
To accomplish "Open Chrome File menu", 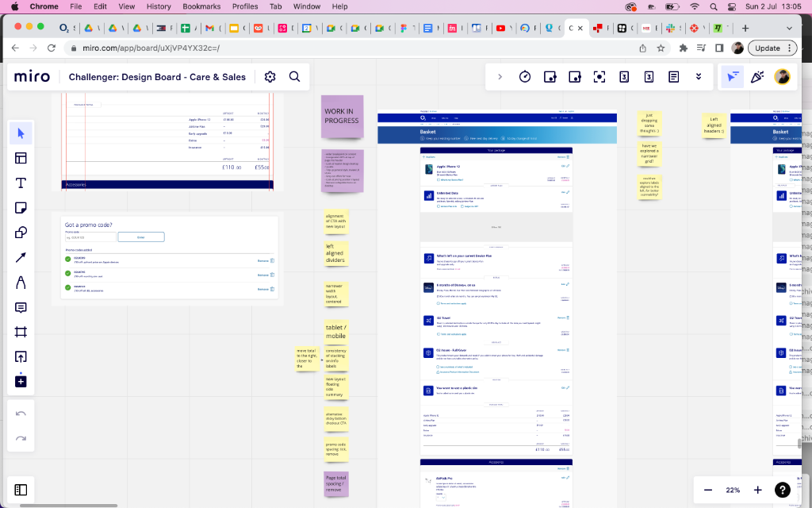I will tap(75, 6).
